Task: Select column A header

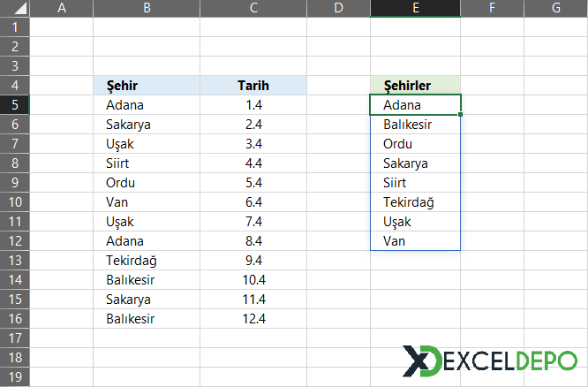Action: (x=62, y=8)
